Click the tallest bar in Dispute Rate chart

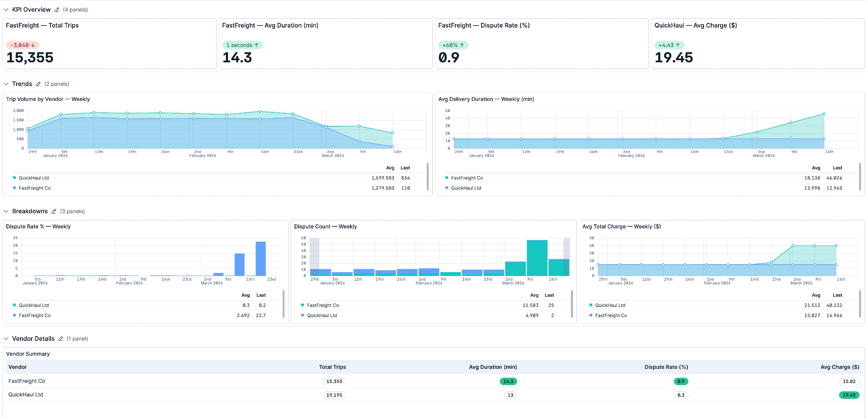[x=261, y=259]
